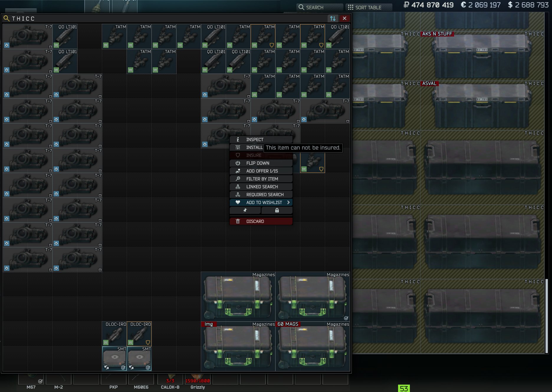This screenshot has width=552, height=392.
Task: Open the Magazines case tagged 60 MAGS
Action: point(313,346)
